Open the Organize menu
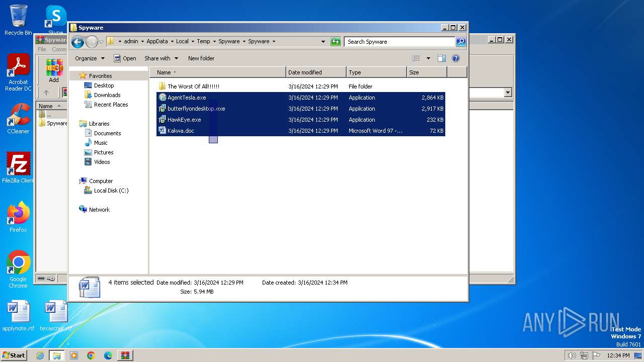 tap(90, 58)
